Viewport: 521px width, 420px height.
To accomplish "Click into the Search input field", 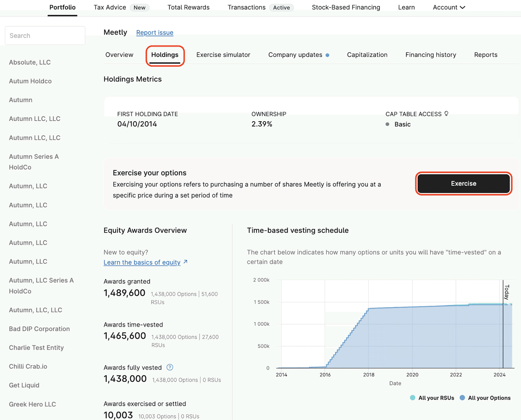I will [45, 36].
